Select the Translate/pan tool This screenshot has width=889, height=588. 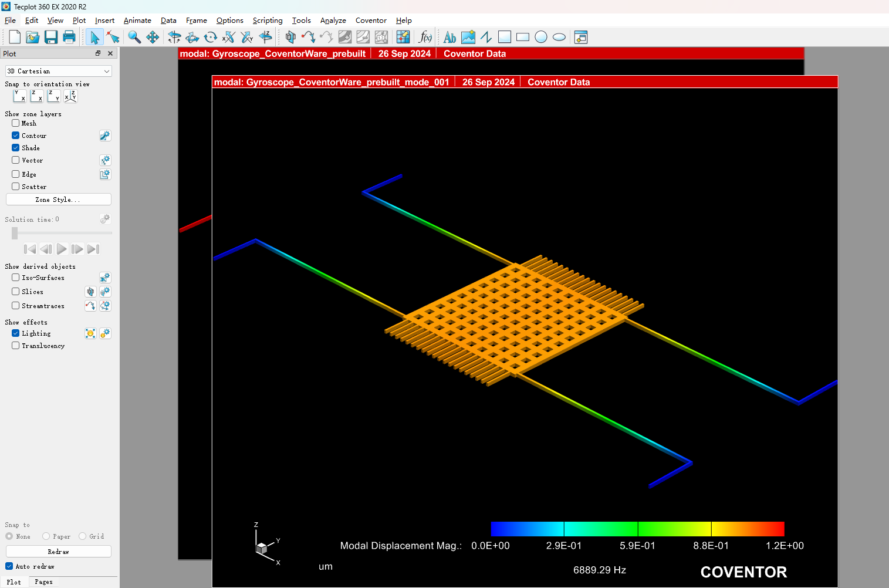[153, 38]
